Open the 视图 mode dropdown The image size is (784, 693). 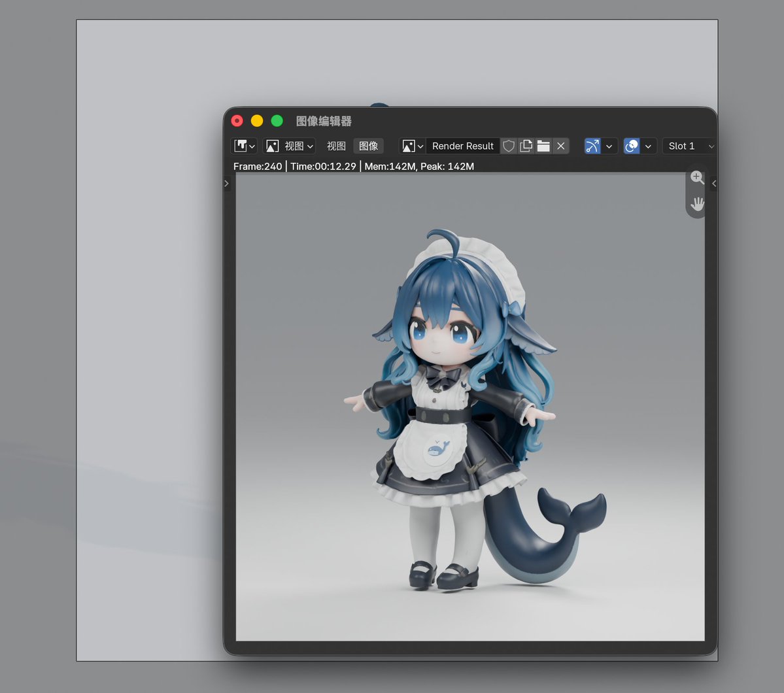pos(290,146)
